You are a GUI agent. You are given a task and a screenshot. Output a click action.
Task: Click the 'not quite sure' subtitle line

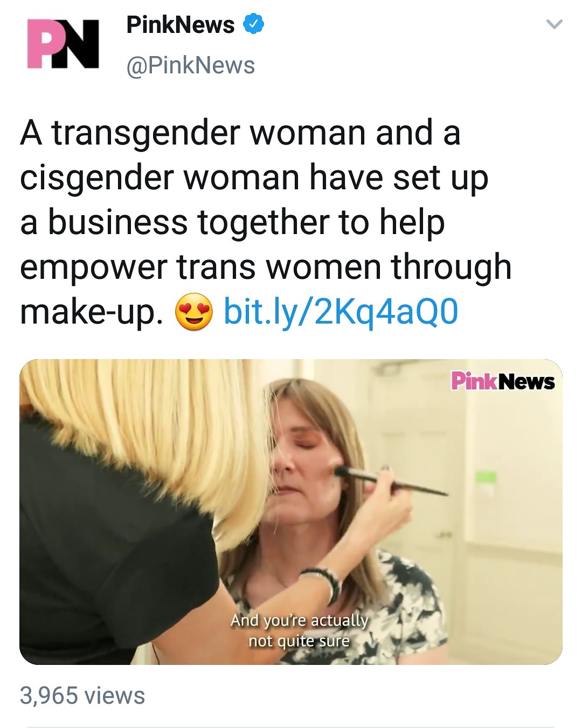(x=299, y=641)
